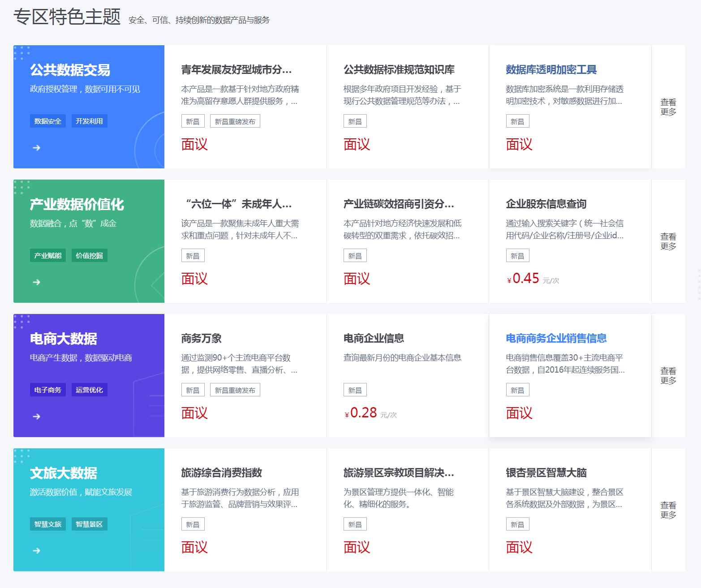Open product 商务万象
The height and width of the screenshot is (588, 701).
[x=202, y=339]
